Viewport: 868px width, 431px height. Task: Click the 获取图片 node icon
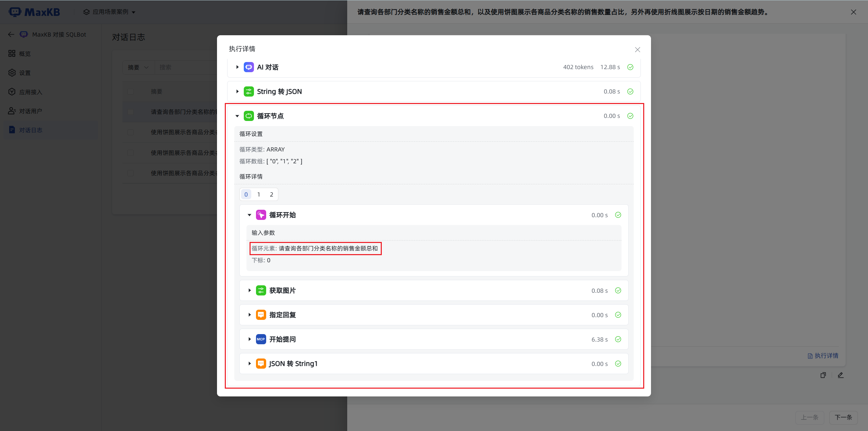(261, 290)
